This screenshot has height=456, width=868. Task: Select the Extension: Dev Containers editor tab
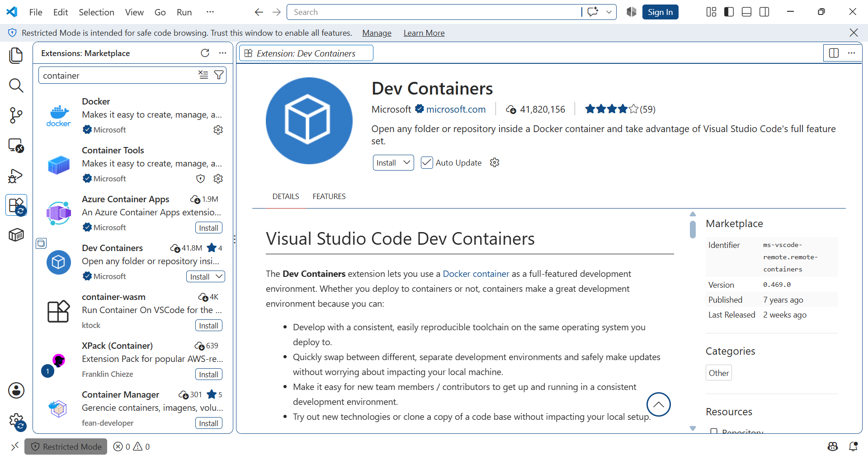[306, 53]
